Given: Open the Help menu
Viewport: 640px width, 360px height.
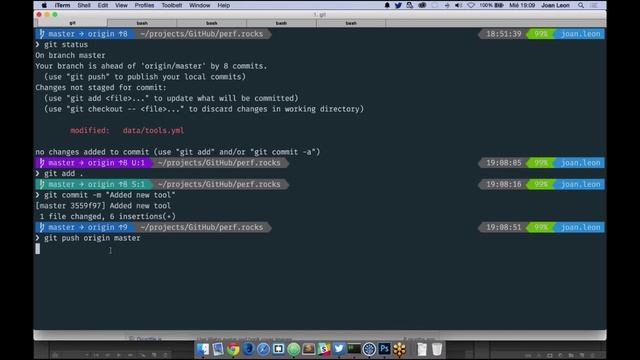Looking at the screenshot, I should [224, 5].
